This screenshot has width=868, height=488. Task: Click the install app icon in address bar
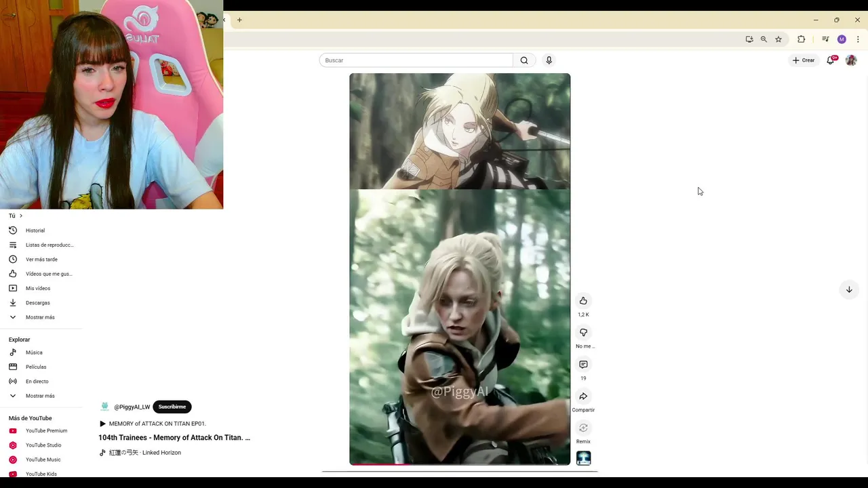tap(749, 39)
